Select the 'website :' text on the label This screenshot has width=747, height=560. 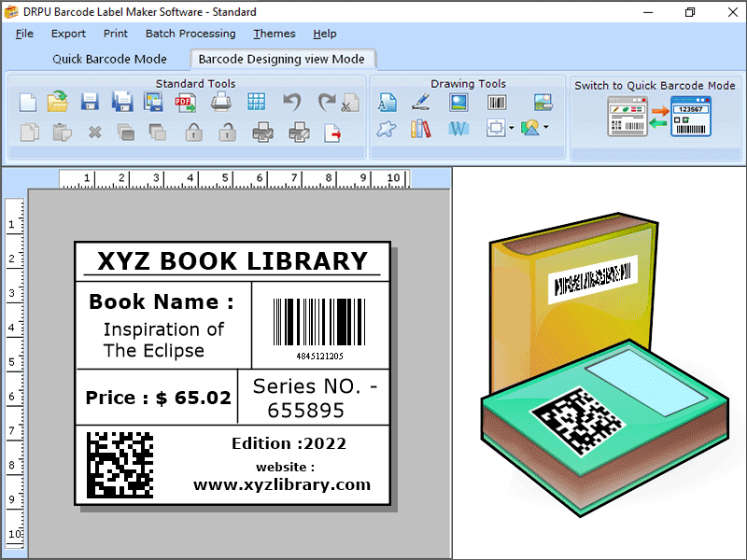click(286, 467)
